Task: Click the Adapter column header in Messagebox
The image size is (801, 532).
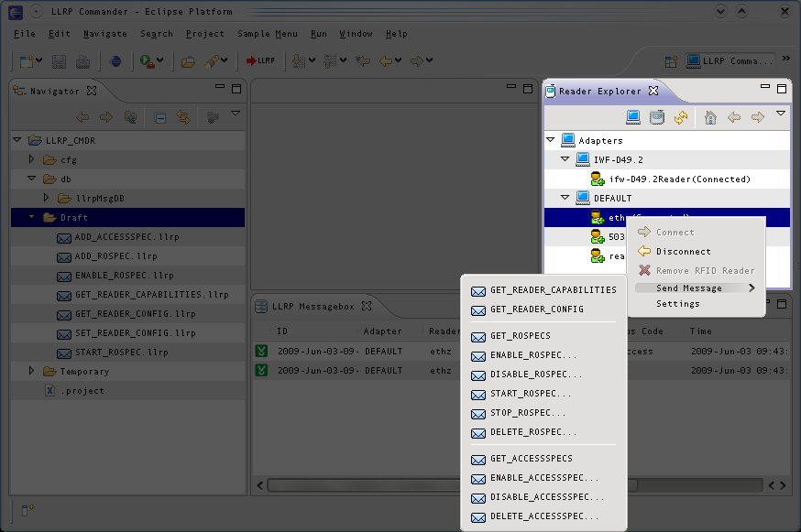Action: coord(382,331)
